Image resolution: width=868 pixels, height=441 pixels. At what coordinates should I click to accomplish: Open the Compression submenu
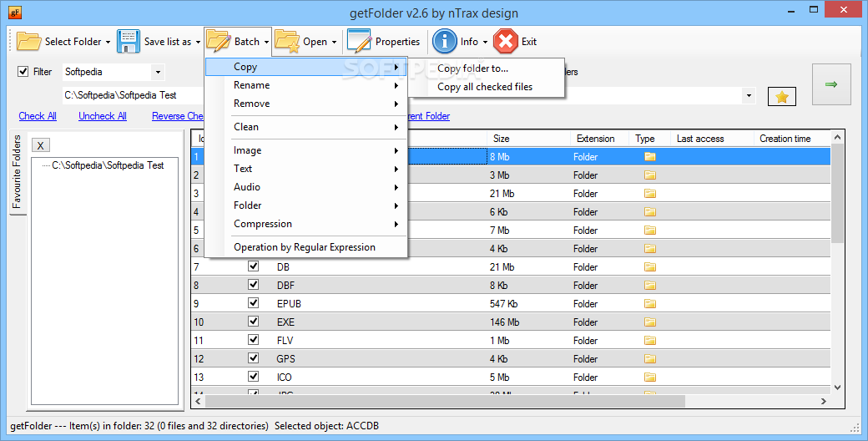pos(306,224)
